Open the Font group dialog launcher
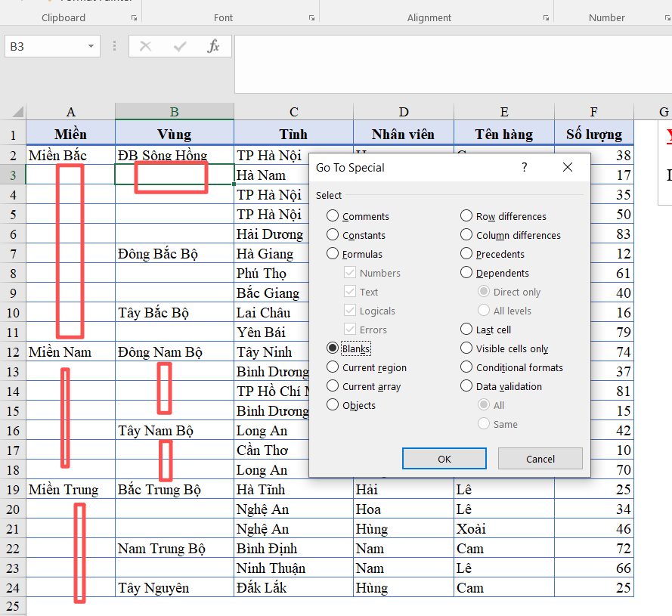 point(311,17)
